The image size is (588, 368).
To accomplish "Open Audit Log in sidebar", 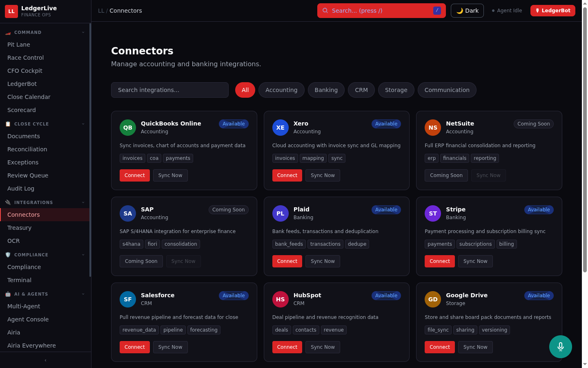I will tap(45, 188).
